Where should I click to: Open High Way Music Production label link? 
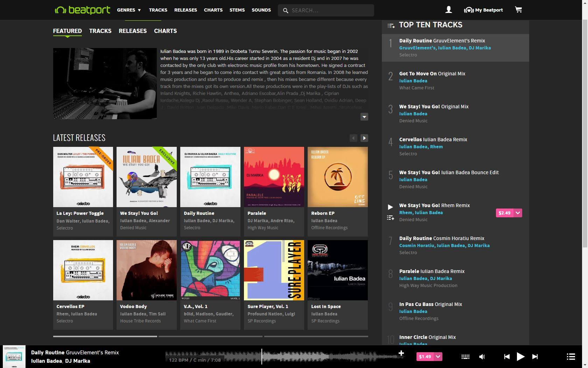pos(428,286)
